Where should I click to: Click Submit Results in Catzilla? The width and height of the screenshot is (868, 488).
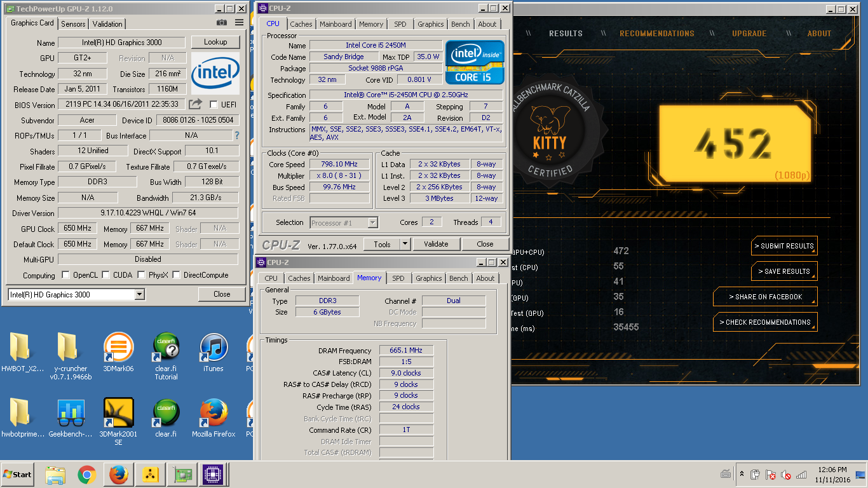[783, 246]
